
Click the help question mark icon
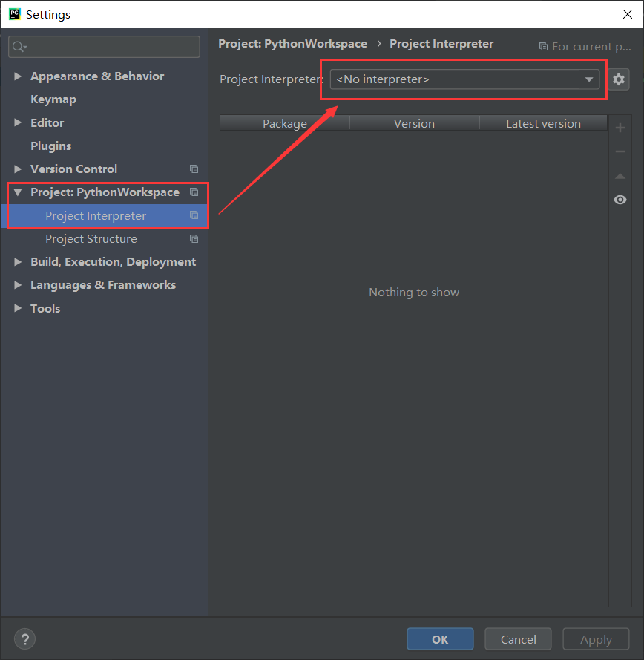coord(24,639)
